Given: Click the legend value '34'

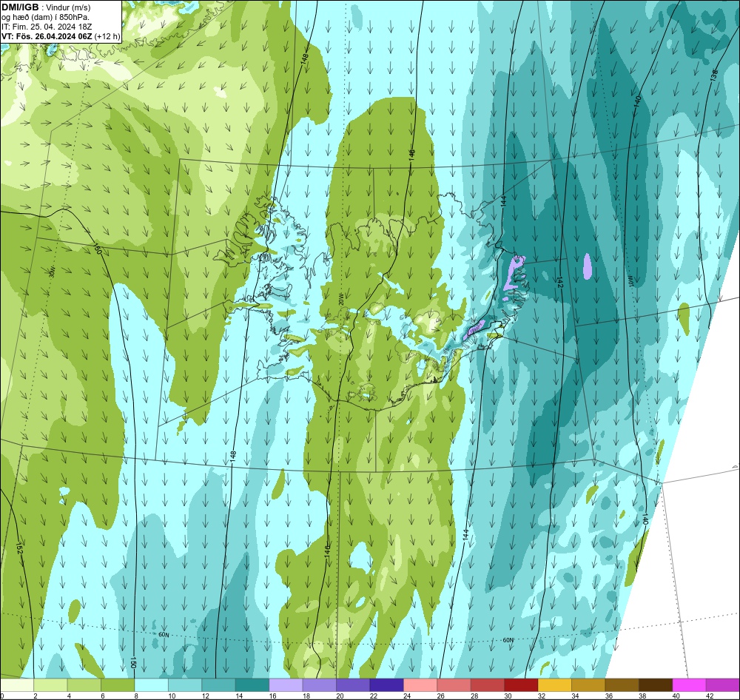Looking at the screenshot, I should coord(575,696).
